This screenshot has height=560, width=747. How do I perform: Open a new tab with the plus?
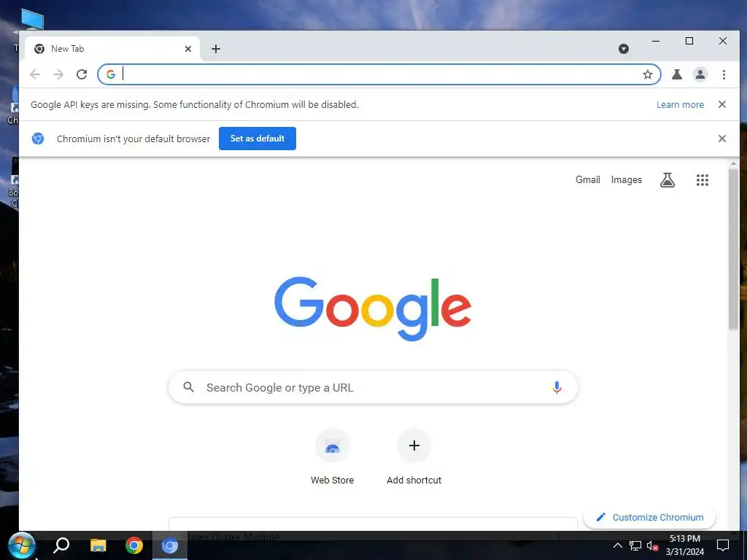click(x=216, y=49)
